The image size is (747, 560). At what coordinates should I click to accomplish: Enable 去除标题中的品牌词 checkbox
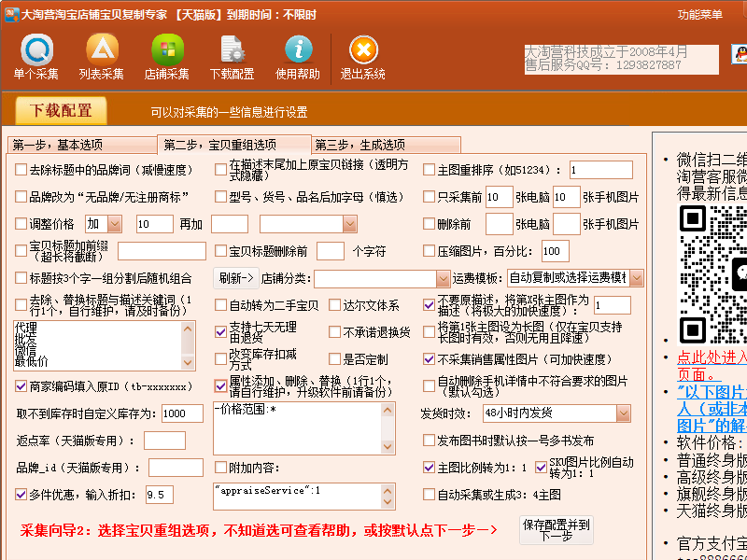[21, 170]
